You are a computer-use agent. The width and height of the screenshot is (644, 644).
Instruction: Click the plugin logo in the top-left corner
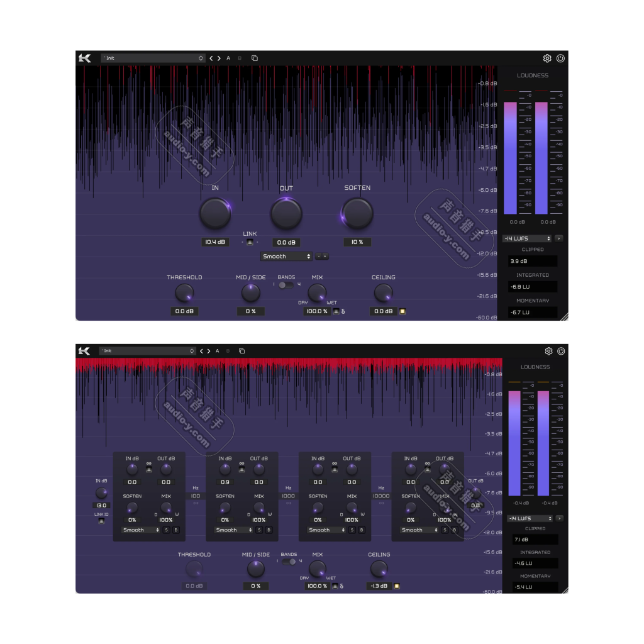click(x=84, y=58)
